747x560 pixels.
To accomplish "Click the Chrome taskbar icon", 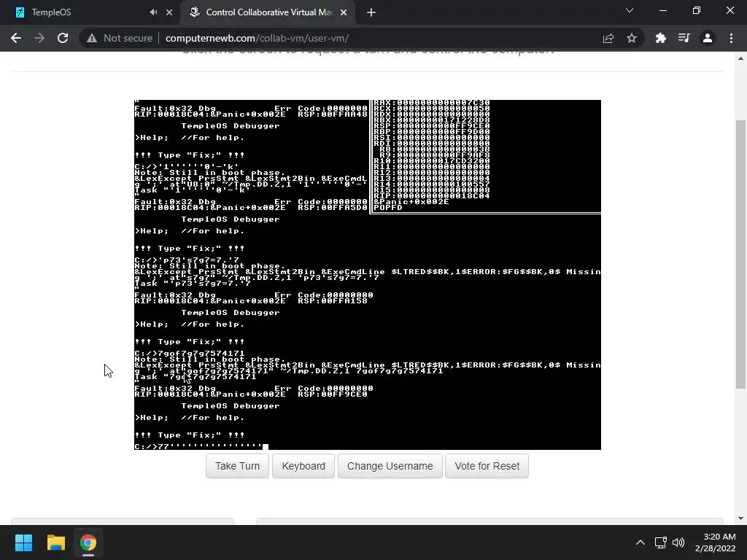I will (x=88, y=542).
